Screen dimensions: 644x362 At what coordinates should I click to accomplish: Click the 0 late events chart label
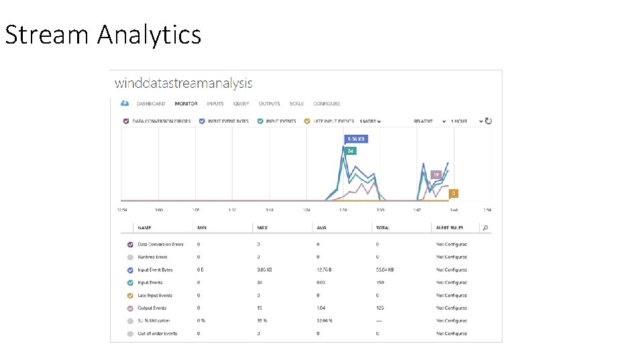click(453, 193)
